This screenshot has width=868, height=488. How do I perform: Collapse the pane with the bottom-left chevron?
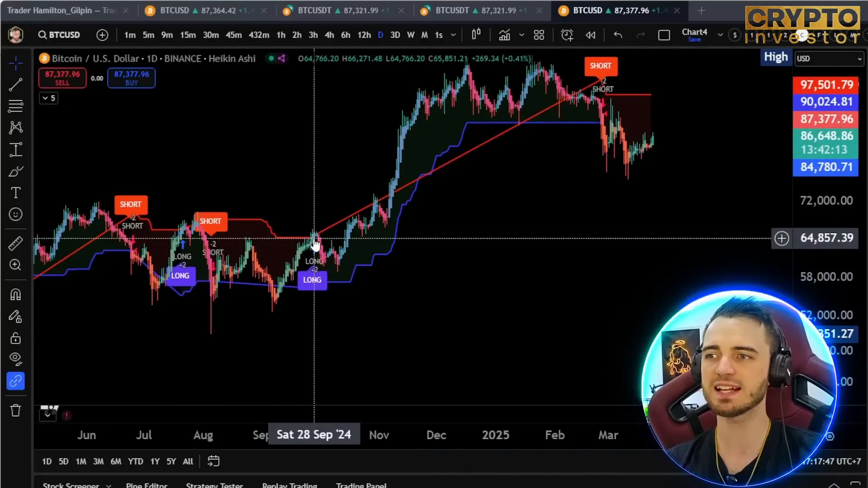[x=47, y=414]
